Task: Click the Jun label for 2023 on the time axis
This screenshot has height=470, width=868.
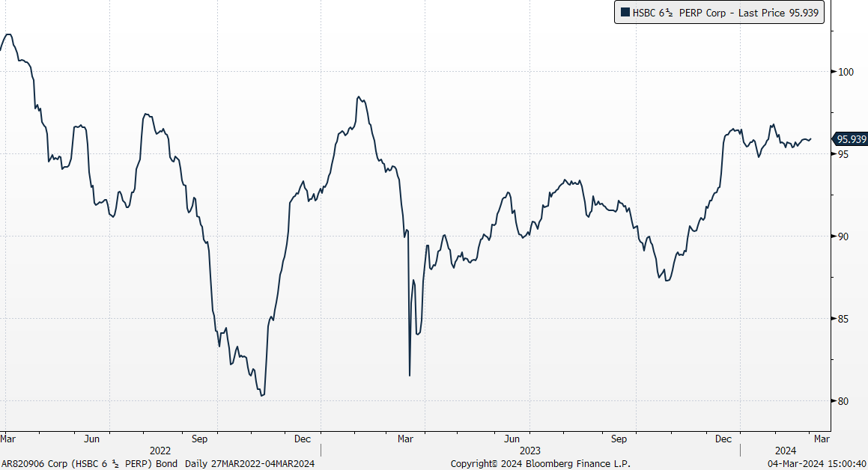Action: 512,439
